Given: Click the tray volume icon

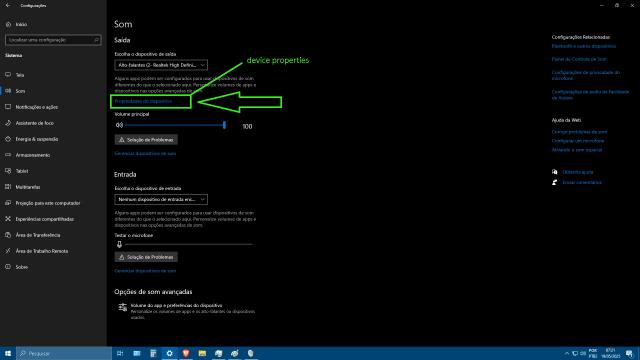Looking at the screenshot, I should pyautogui.click(x=583, y=353).
